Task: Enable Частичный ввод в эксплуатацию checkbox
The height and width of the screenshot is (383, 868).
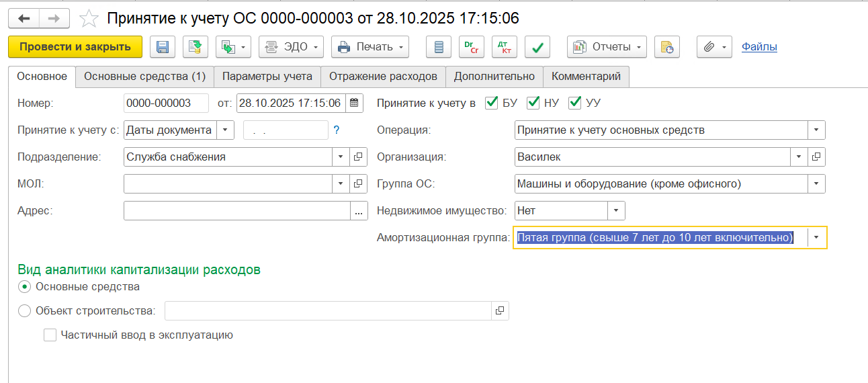Action: 50,335
